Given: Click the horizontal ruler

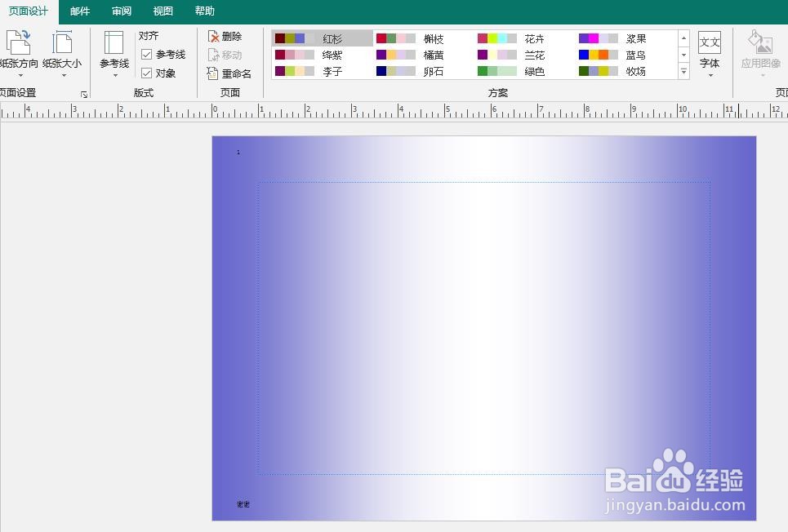Looking at the screenshot, I should [x=394, y=112].
